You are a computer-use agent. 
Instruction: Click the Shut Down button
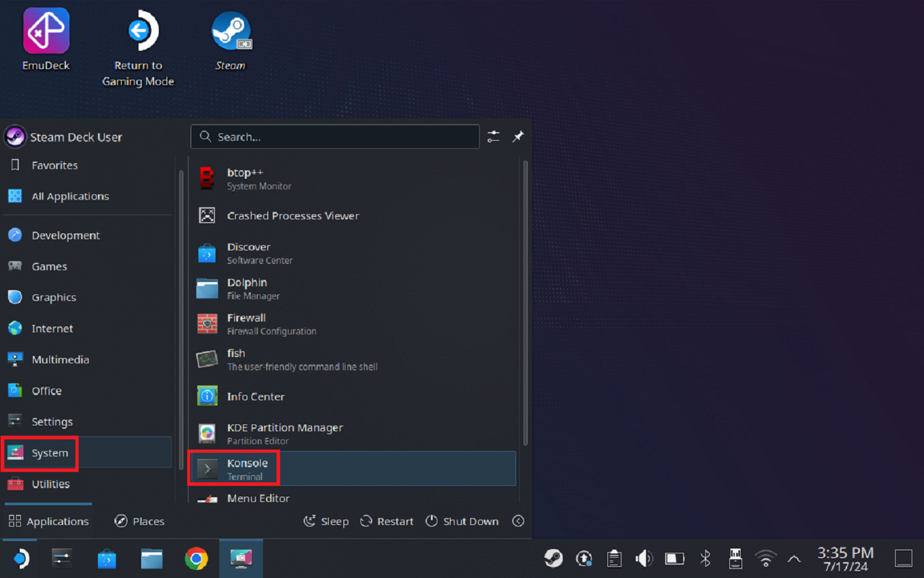point(463,521)
